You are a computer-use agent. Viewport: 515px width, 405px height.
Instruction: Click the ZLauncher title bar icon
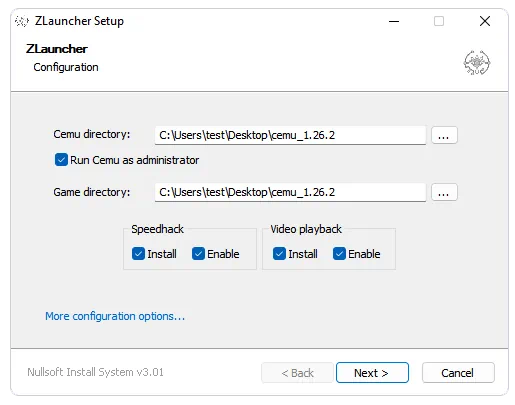(22, 21)
